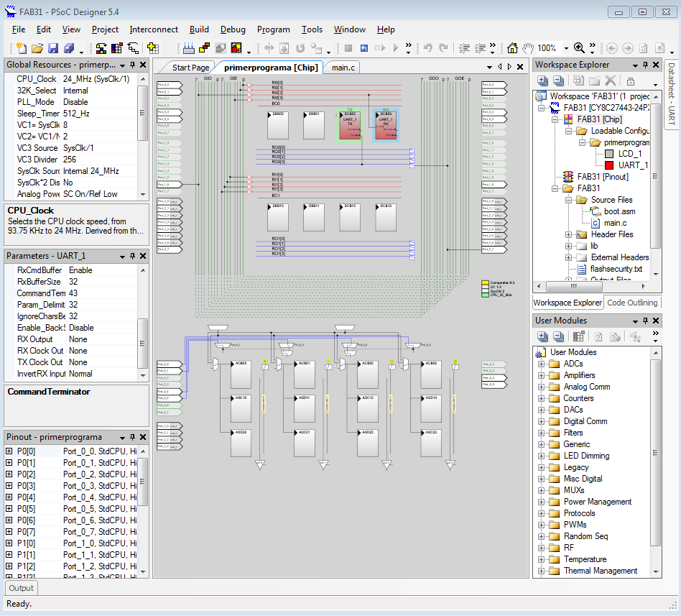Image resolution: width=681 pixels, height=616 pixels.
Task: Expand the ADCs folder in User Modules
Action: click(541, 364)
